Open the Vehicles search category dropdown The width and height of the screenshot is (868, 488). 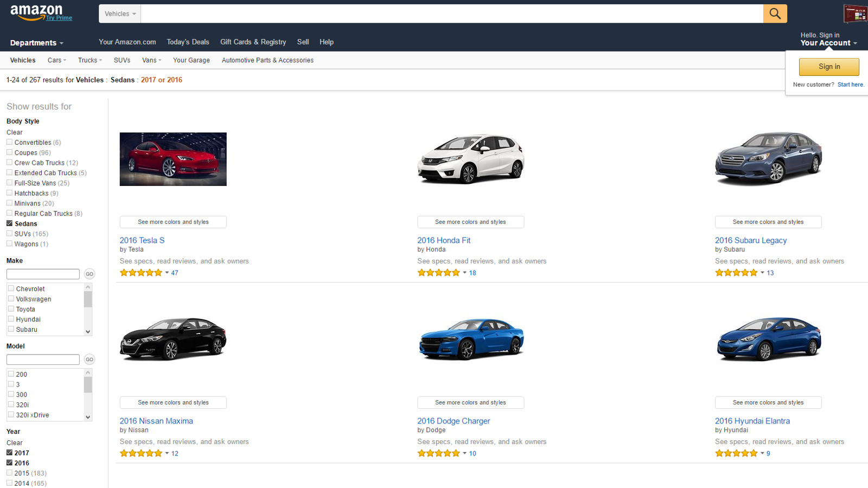(x=120, y=14)
